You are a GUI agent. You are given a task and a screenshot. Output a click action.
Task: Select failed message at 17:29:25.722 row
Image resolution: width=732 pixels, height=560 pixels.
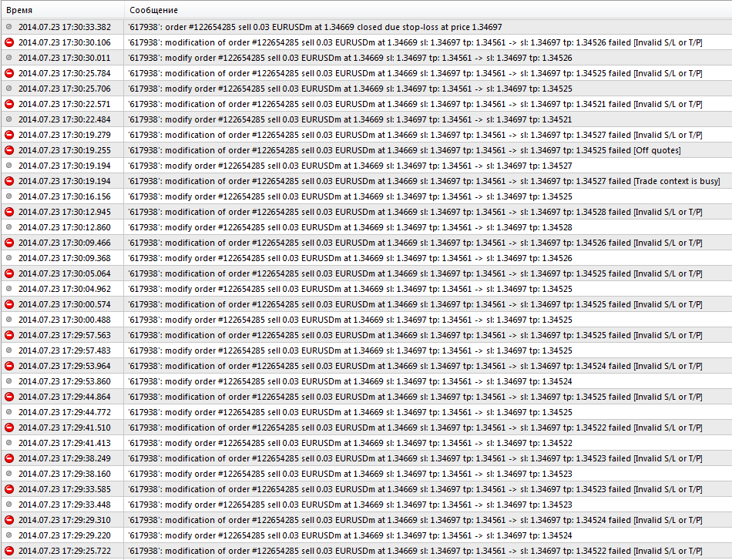coord(415,551)
